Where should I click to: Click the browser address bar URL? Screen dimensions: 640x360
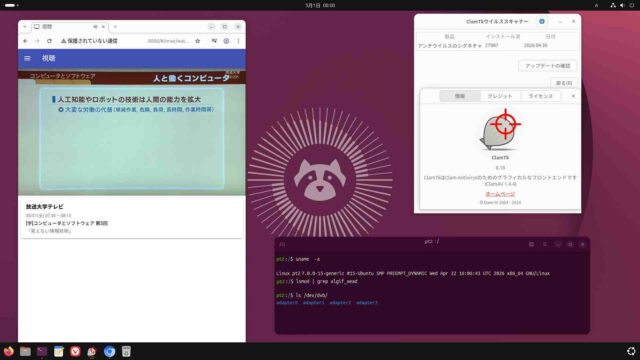coord(168,41)
